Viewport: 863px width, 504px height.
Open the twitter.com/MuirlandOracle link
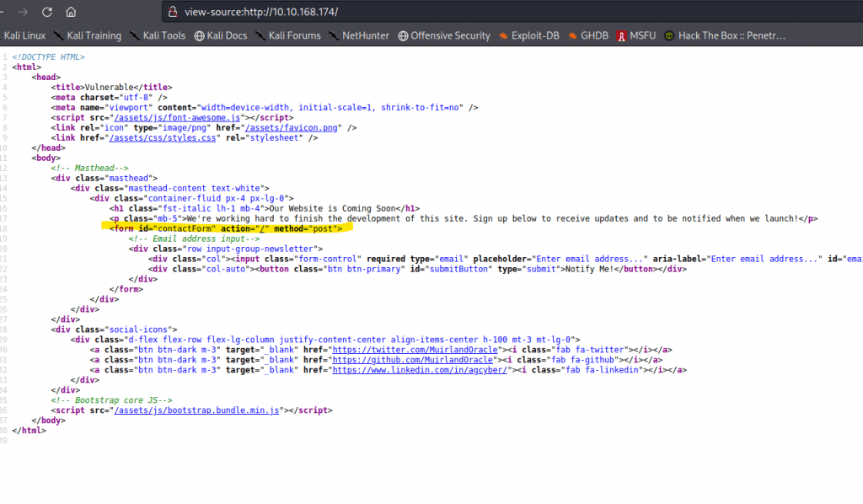[x=415, y=350]
